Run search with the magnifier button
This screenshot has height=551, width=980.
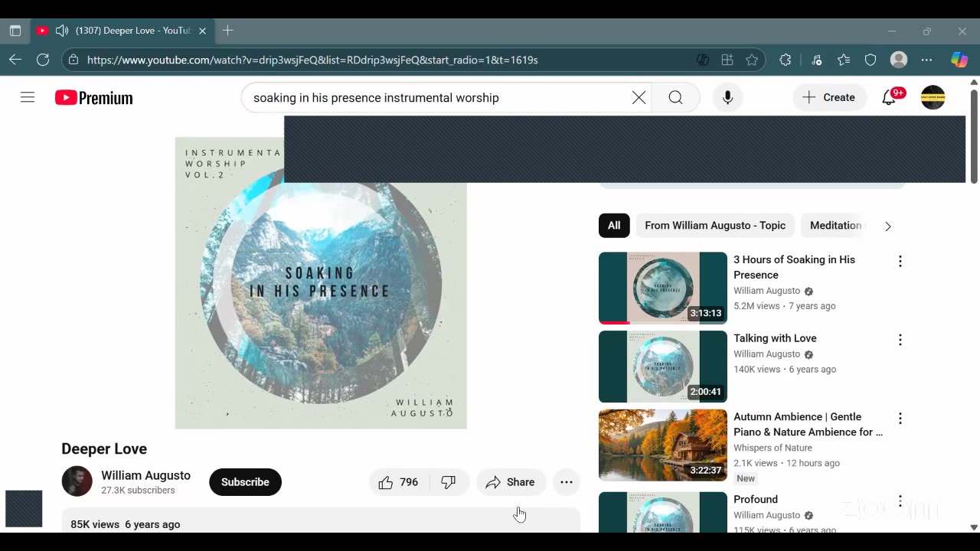coord(675,97)
